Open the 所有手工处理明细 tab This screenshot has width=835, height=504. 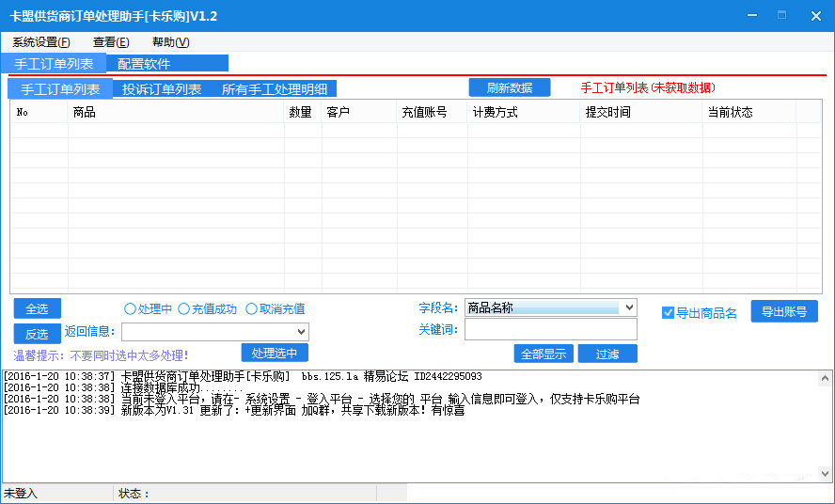275,89
